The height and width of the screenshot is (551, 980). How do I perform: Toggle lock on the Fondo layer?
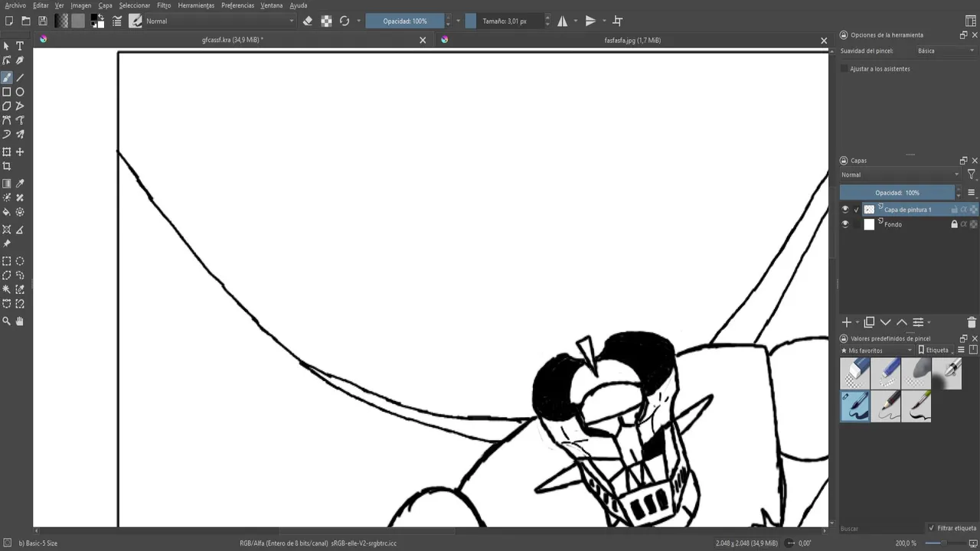tap(954, 224)
